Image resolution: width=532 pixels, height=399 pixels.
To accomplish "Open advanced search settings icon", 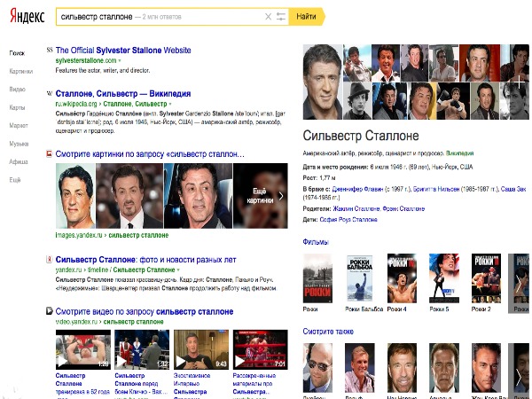I will [x=281, y=16].
